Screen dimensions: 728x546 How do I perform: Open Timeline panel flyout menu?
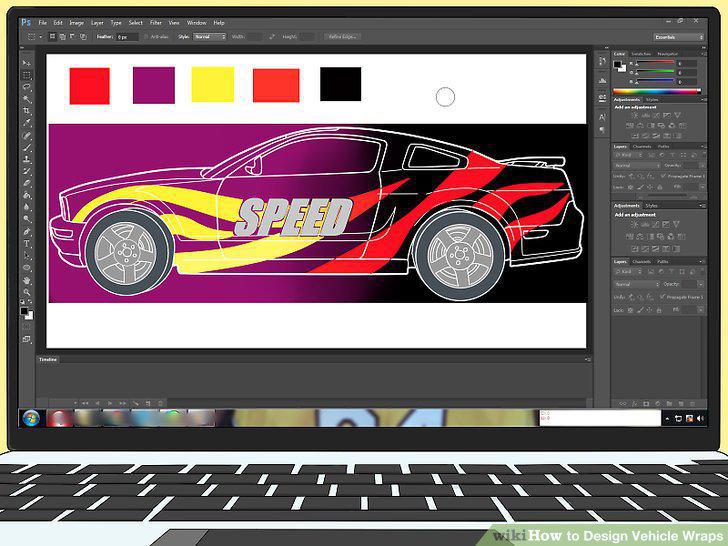click(587, 359)
